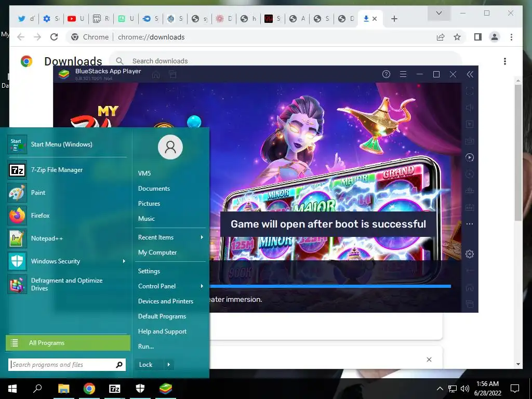Switch to Chrome via taskbar icon
Image resolution: width=532 pixels, height=399 pixels.
click(89, 389)
